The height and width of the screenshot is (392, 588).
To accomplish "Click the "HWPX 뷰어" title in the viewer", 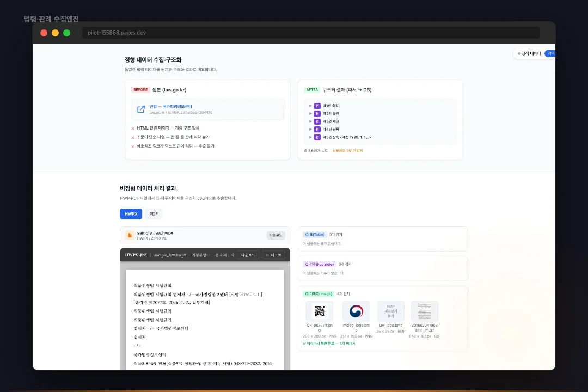I will coord(136,255).
